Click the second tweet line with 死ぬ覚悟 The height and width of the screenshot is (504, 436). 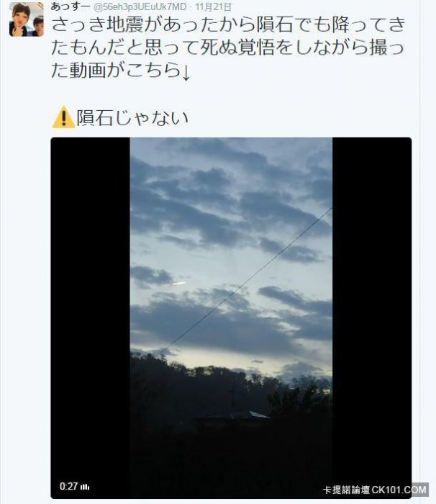[227, 48]
